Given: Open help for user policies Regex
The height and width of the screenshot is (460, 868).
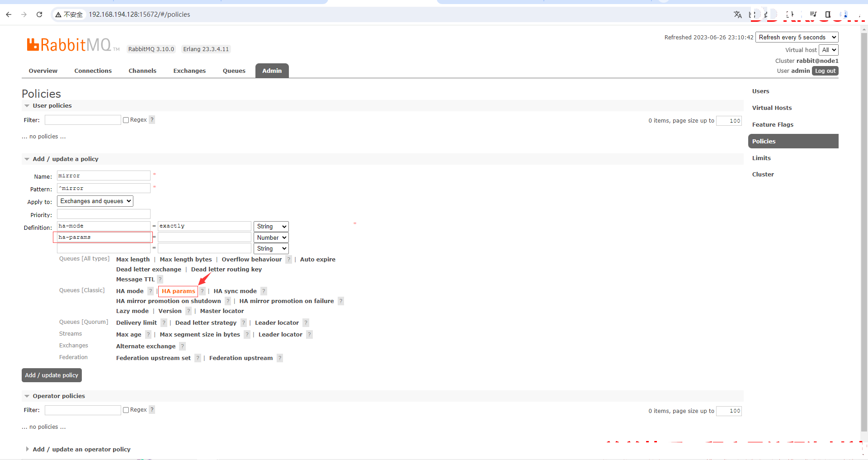Looking at the screenshot, I should pyautogui.click(x=152, y=120).
